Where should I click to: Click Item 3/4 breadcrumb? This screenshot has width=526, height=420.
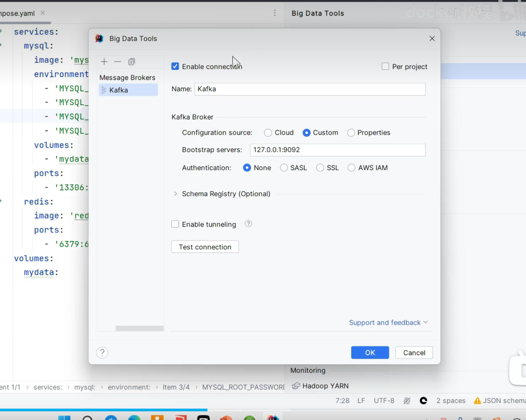[x=176, y=387]
